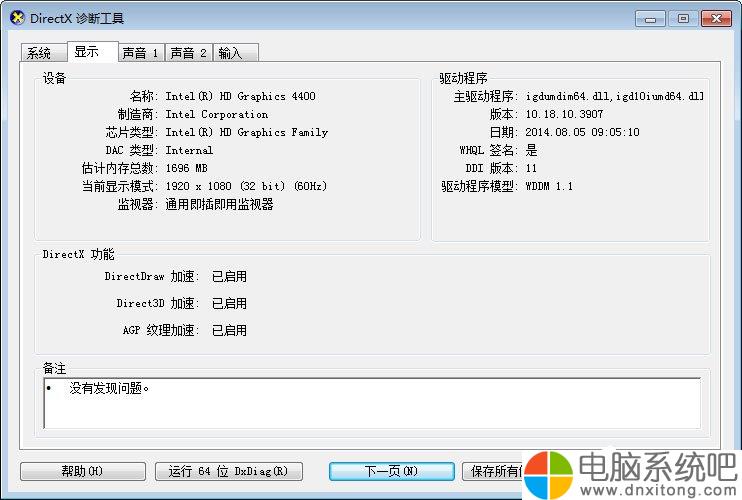Click memory value 1696 MB
742x500 pixels.
pos(186,168)
